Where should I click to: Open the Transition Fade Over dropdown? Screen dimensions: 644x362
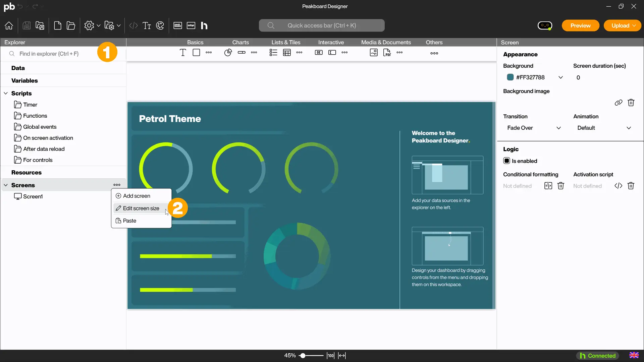tap(558, 128)
